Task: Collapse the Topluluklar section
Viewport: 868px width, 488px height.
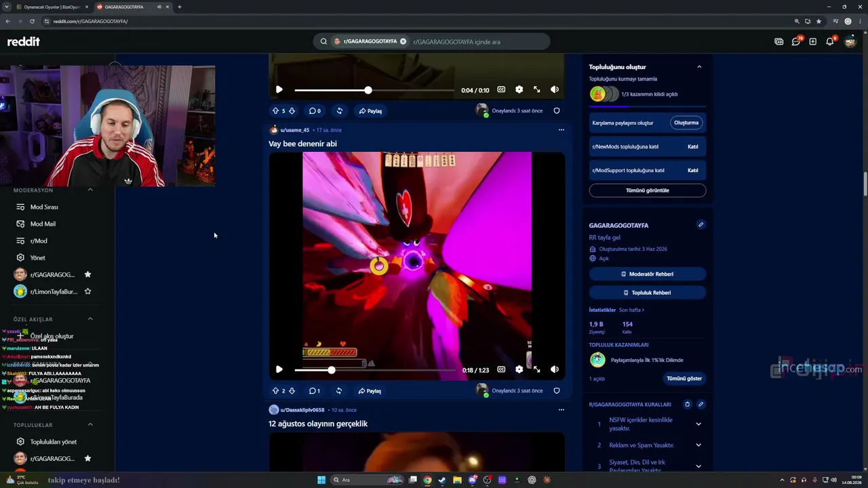Action: pos(90,425)
